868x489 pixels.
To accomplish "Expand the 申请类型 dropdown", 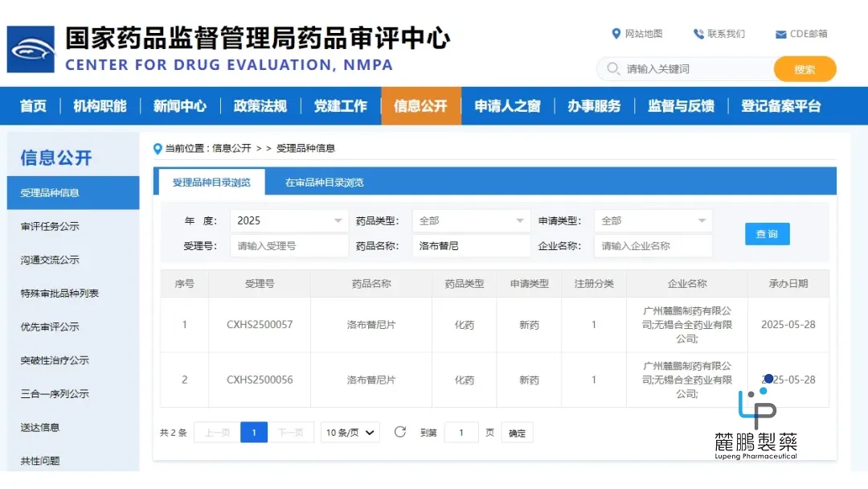I will coord(653,220).
